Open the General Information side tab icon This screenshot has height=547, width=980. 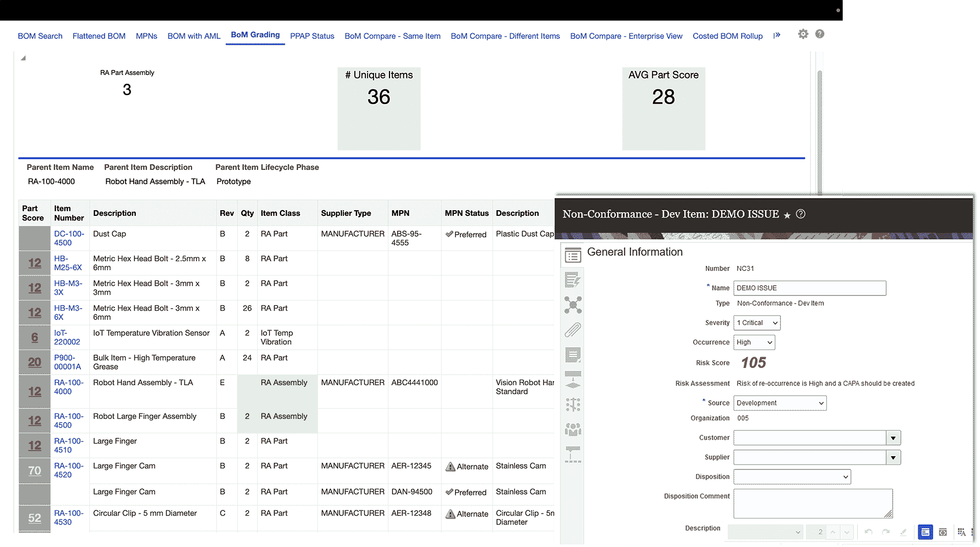click(573, 256)
